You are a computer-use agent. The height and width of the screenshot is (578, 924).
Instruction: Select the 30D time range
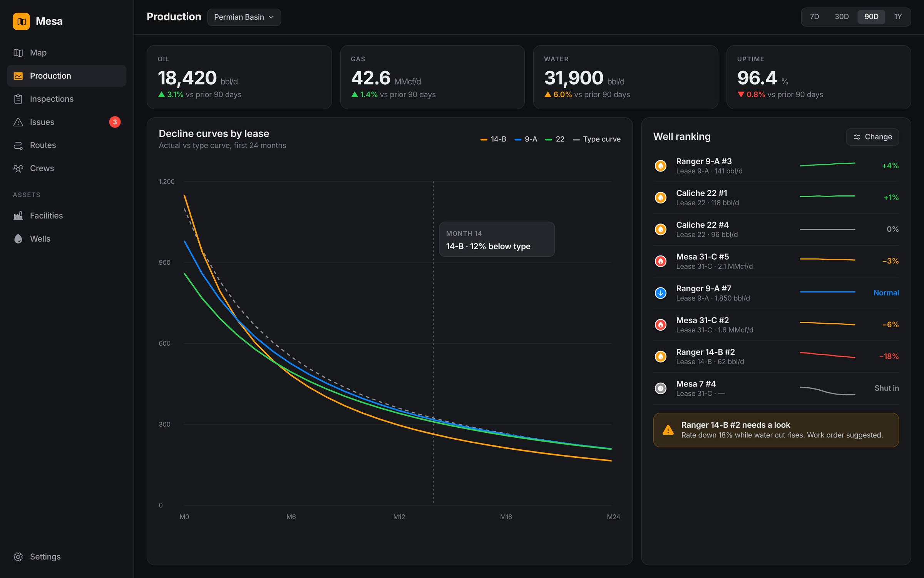point(842,17)
